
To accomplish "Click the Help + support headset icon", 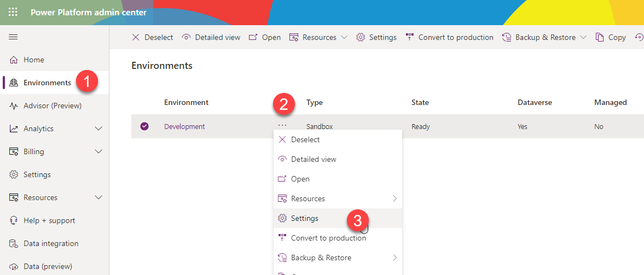I will click(x=14, y=221).
